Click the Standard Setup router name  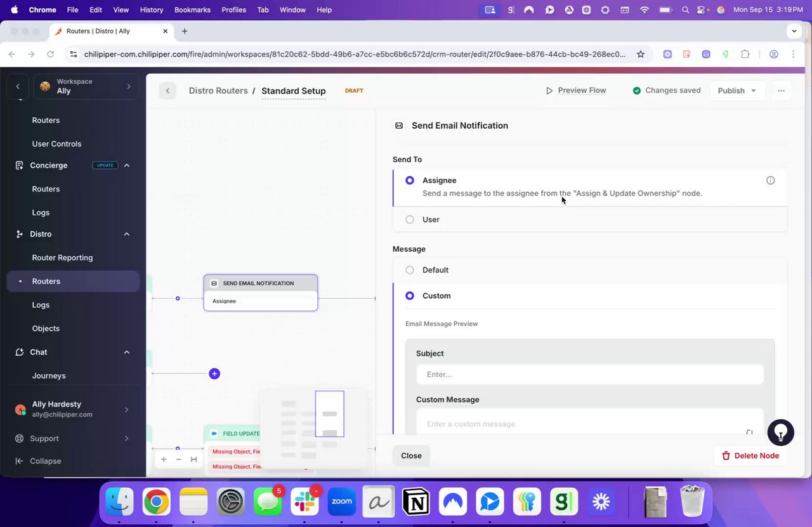293,91
